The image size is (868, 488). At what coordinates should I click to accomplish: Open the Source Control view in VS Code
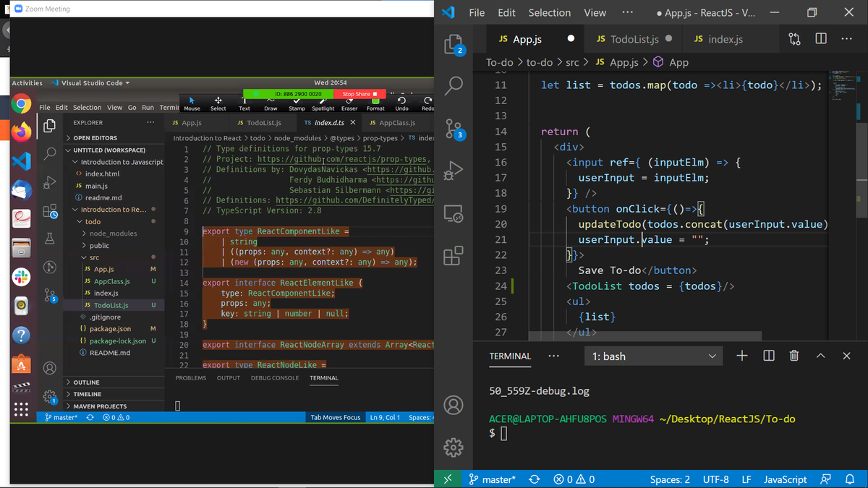pos(454,129)
